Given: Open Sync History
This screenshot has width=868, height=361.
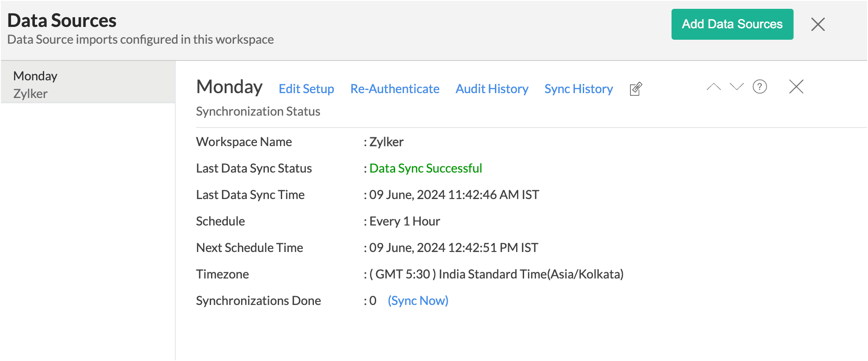Looking at the screenshot, I should pyautogui.click(x=579, y=89).
